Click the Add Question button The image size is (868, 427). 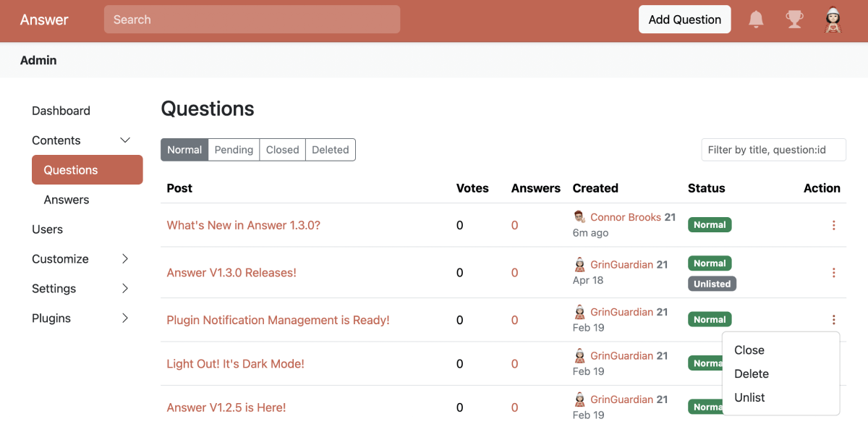coord(684,20)
